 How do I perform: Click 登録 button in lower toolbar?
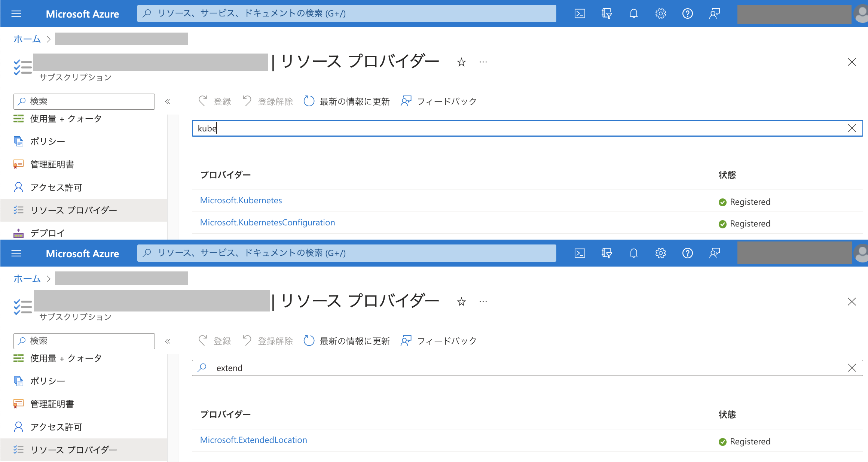215,341
